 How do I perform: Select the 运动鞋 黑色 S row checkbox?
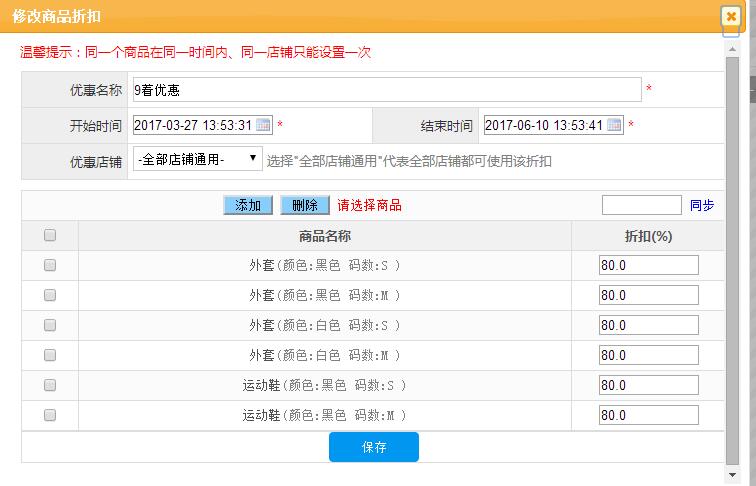pos(50,385)
